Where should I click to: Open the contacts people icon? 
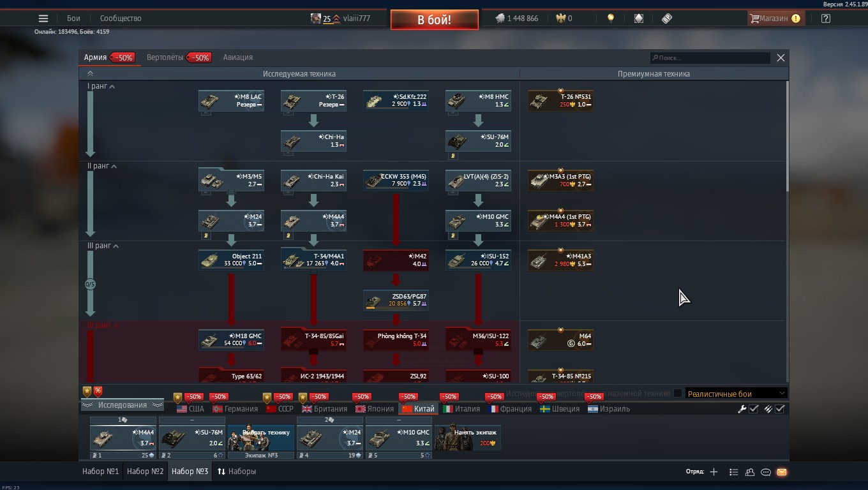[750, 472]
